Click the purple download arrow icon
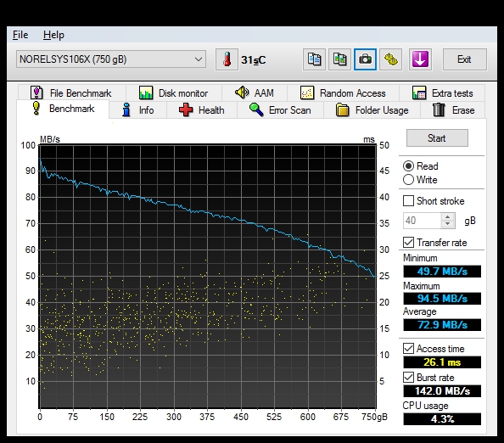This screenshot has height=443, width=504. (x=420, y=59)
